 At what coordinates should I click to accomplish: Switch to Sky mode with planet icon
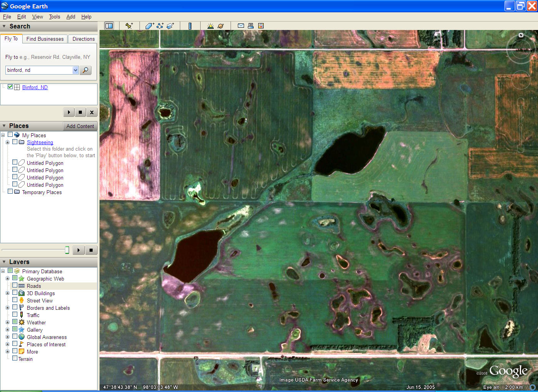point(221,26)
